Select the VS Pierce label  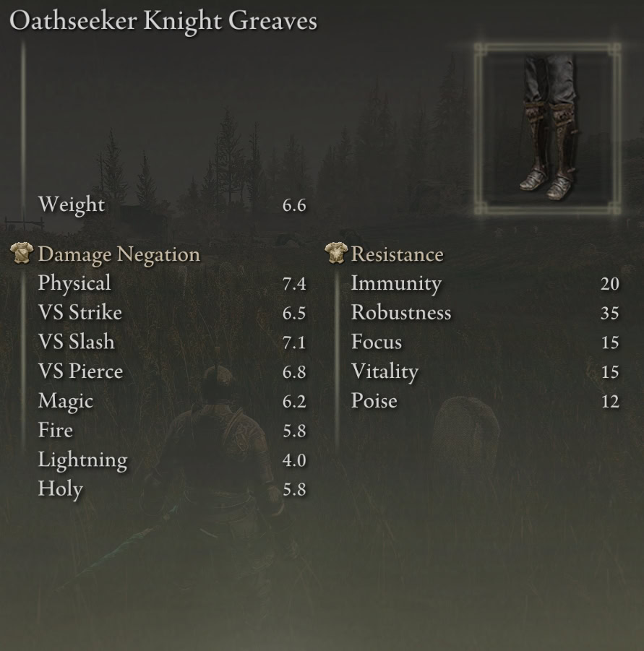pyautogui.click(x=80, y=371)
